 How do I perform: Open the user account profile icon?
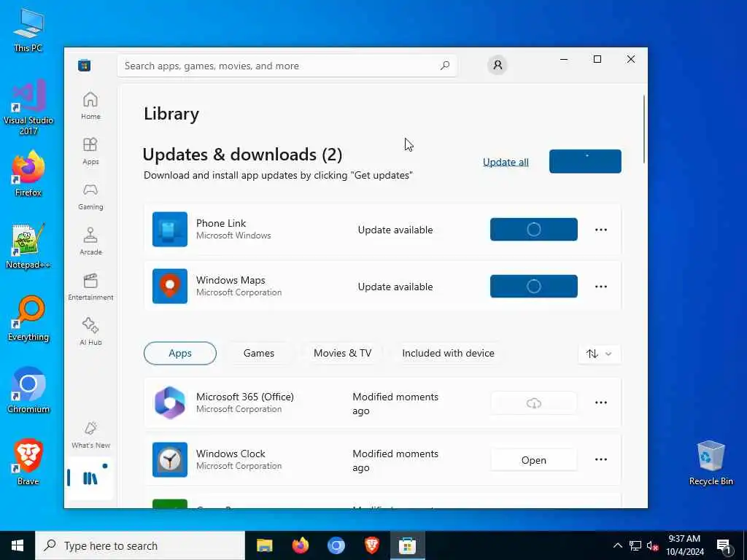(498, 65)
